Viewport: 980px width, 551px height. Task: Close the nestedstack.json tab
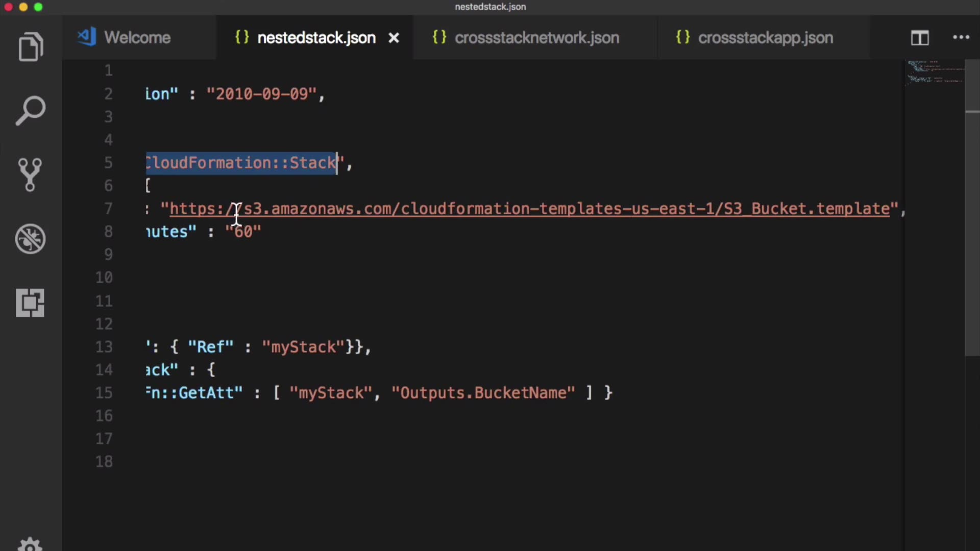394,38
